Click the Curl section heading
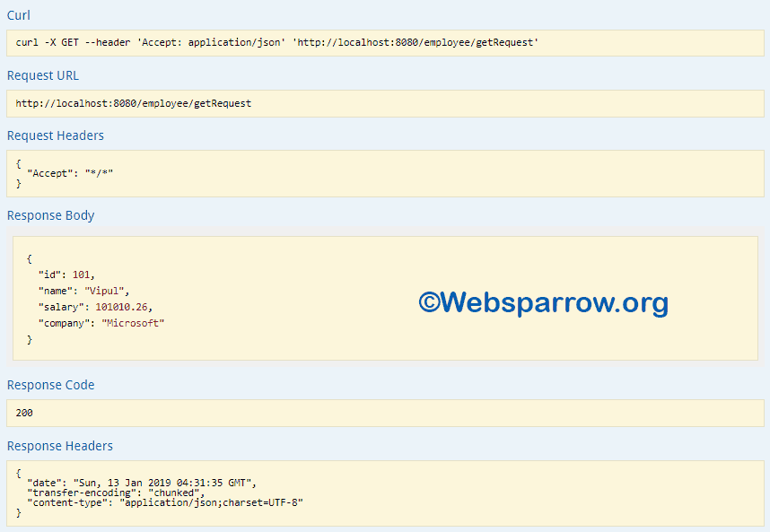Screen dimensions: 770x532 pyautogui.click(x=19, y=15)
